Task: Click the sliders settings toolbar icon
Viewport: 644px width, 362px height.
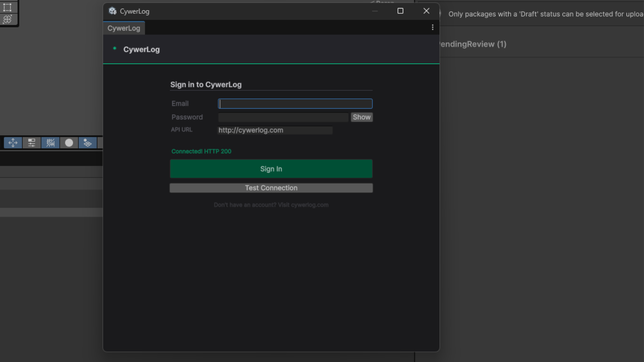Action: click(32, 143)
